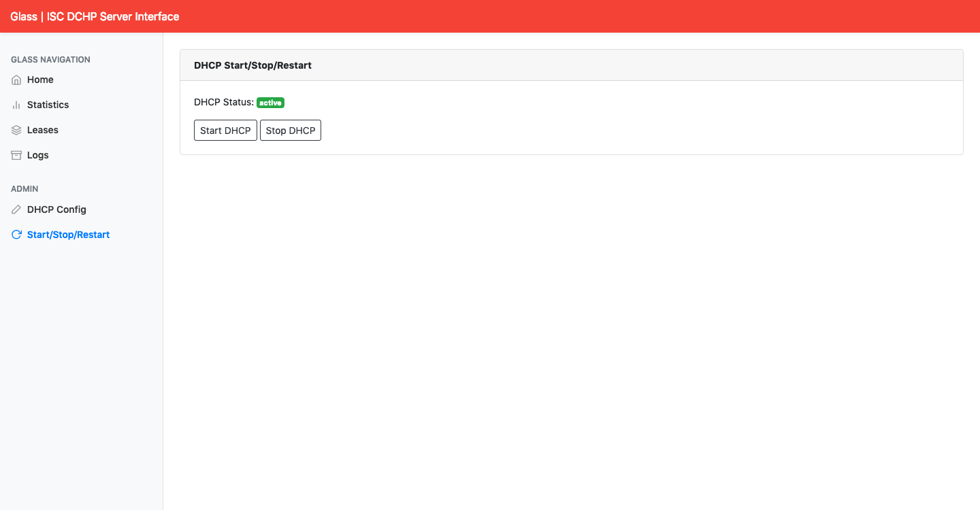The height and width of the screenshot is (510, 980).
Task: Click the Leases layers icon
Action: tap(16, 129)
